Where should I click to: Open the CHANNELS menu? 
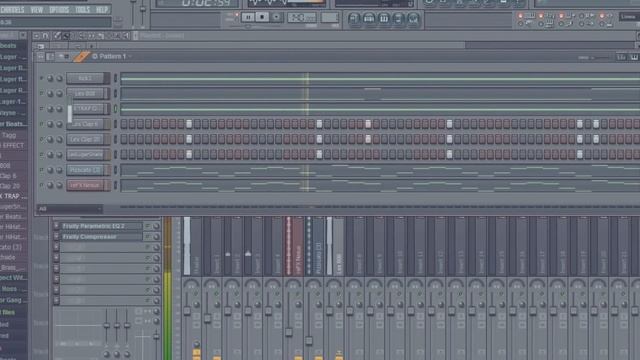[x=12, y=9]
